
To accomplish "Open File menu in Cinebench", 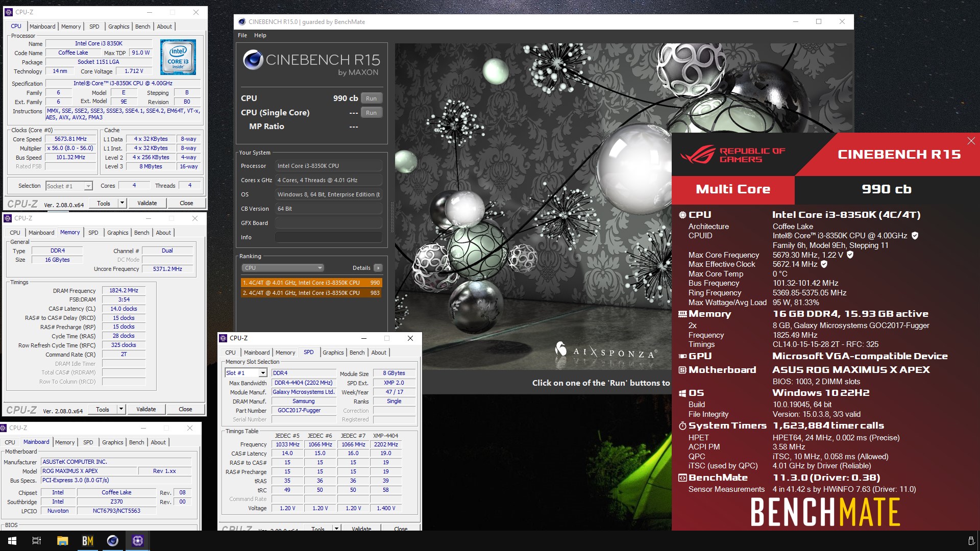I will pyautogui.click(x=242, y=35).
